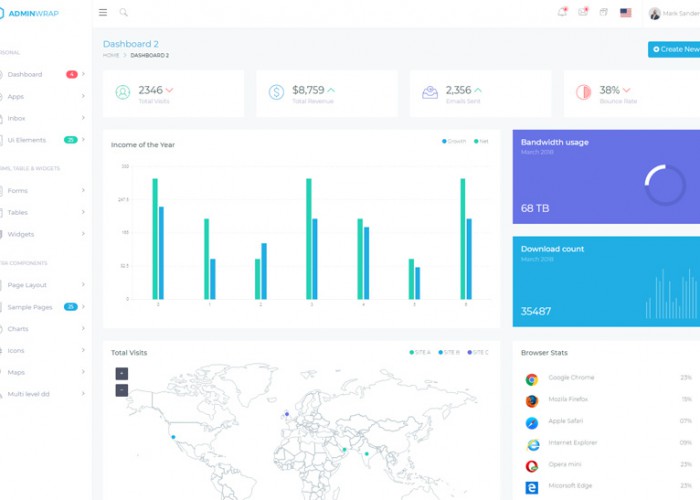Viewport: 700px width, 500px height.
Task: Open the Ui Elements sidebar item
Action: click(x=27, y=140)
